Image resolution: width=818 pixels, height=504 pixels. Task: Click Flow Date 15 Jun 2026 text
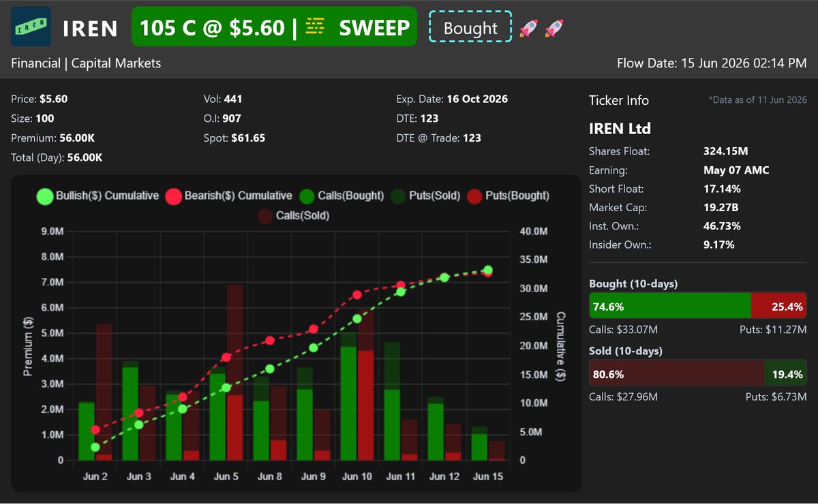[x=712, y=63]
